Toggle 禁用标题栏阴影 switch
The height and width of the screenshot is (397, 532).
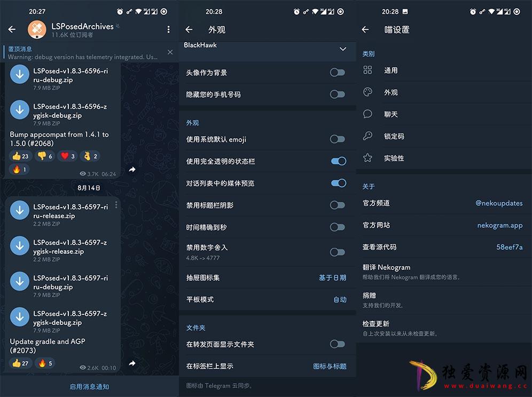pos(338,205)
